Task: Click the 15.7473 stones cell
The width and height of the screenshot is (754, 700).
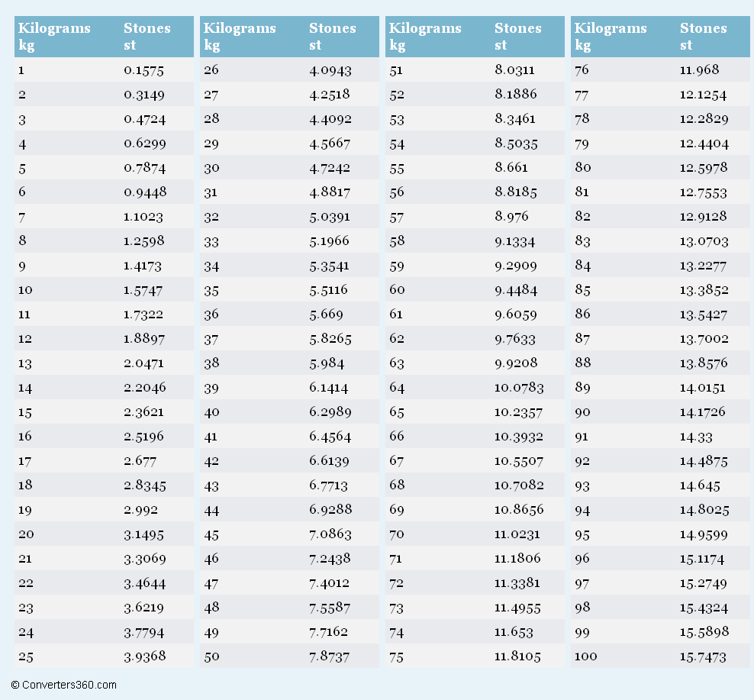Action: tap(703, 656)
